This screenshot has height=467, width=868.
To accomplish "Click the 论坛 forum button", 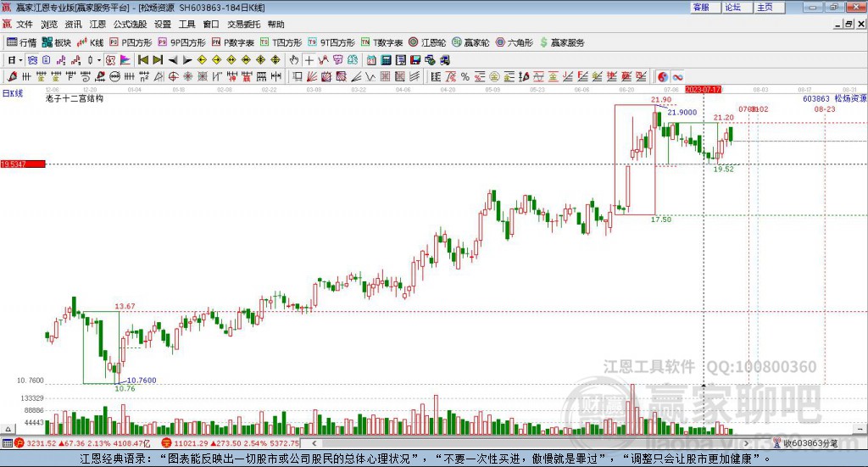I will pyautogui.click(x=737, y=7).
